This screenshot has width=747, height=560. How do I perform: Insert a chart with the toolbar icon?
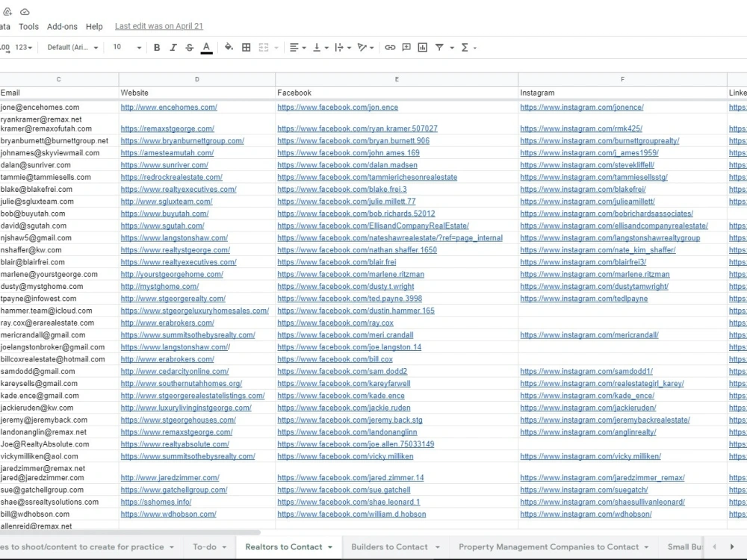(x=423, y=48)
